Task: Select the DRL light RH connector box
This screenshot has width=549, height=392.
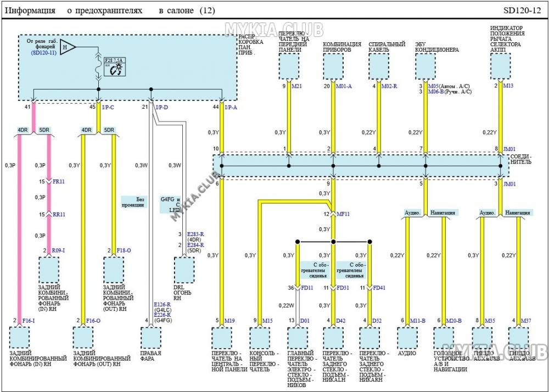Action: (x=184, y=269)
